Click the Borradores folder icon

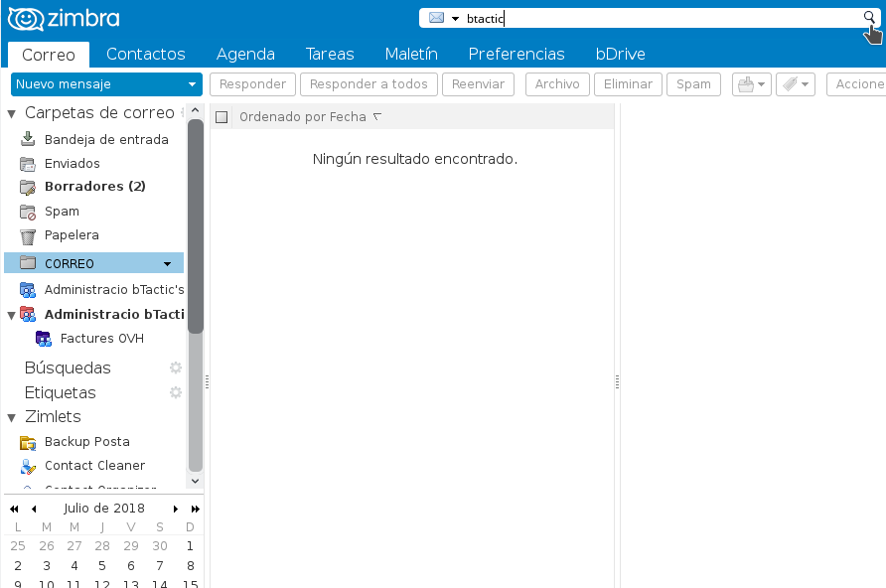[28, 187]
